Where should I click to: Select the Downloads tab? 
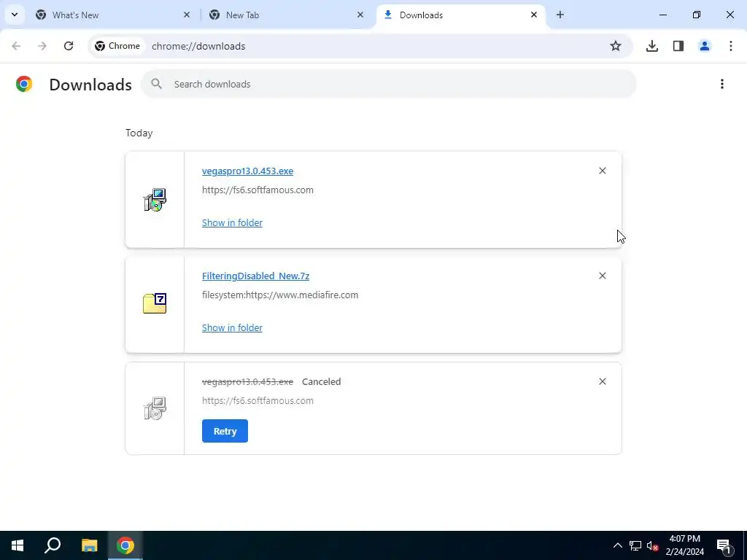461,15
